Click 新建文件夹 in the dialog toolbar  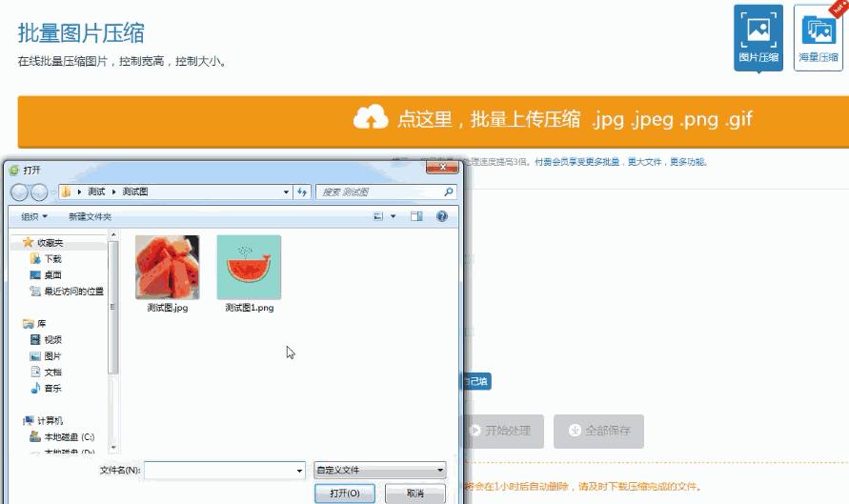(90, 216)
